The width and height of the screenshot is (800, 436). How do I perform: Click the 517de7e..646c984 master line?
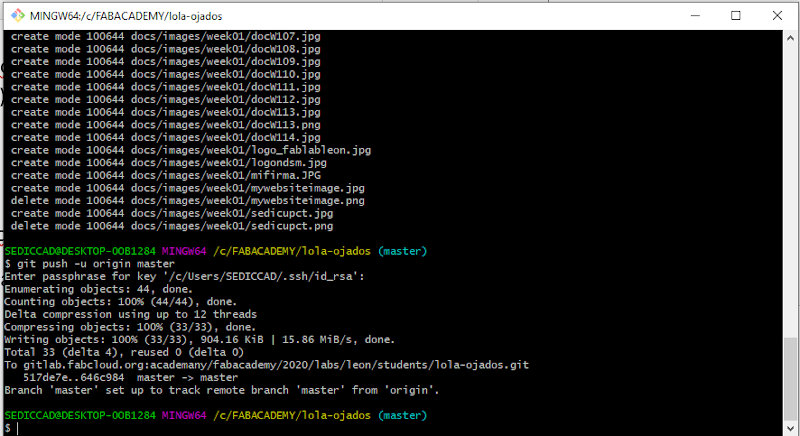pos(131,378)
